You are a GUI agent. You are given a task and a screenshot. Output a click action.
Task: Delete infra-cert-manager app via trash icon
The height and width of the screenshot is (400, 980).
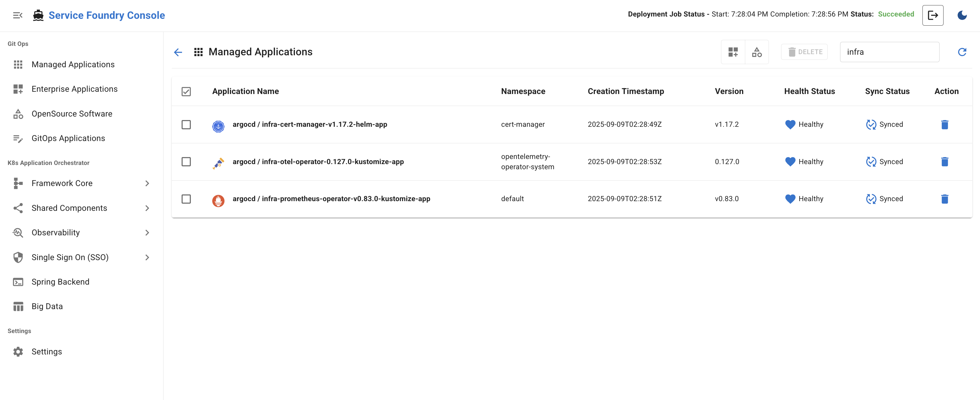point(944,125)
